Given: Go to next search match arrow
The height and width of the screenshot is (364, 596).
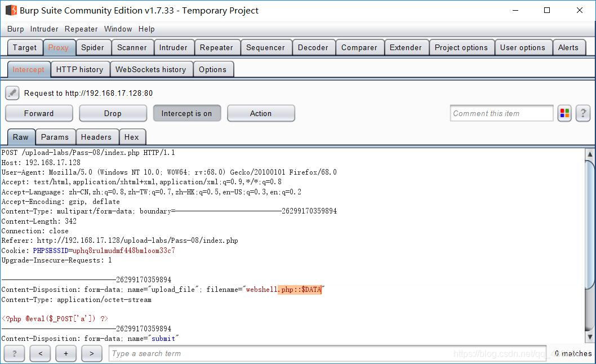Looking at the screenshot, I should 92,353.
